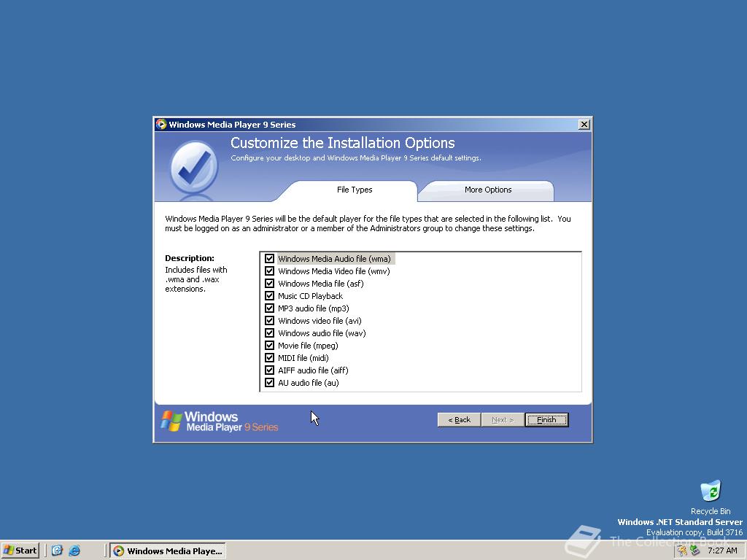Viewport: 747px width, 560px height.
Task: Click the network tray icon beside the clock
Action: point(695,551)
